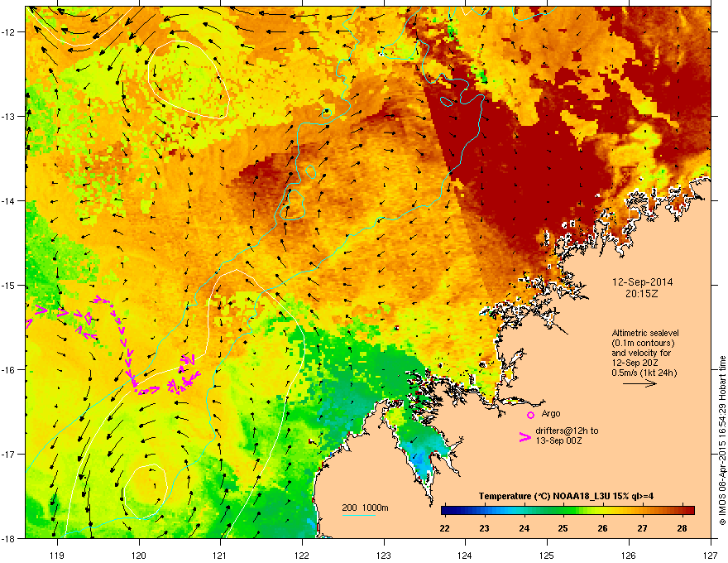
Task: Click longitude axis label 121
Action: click(x=220, y=555)
